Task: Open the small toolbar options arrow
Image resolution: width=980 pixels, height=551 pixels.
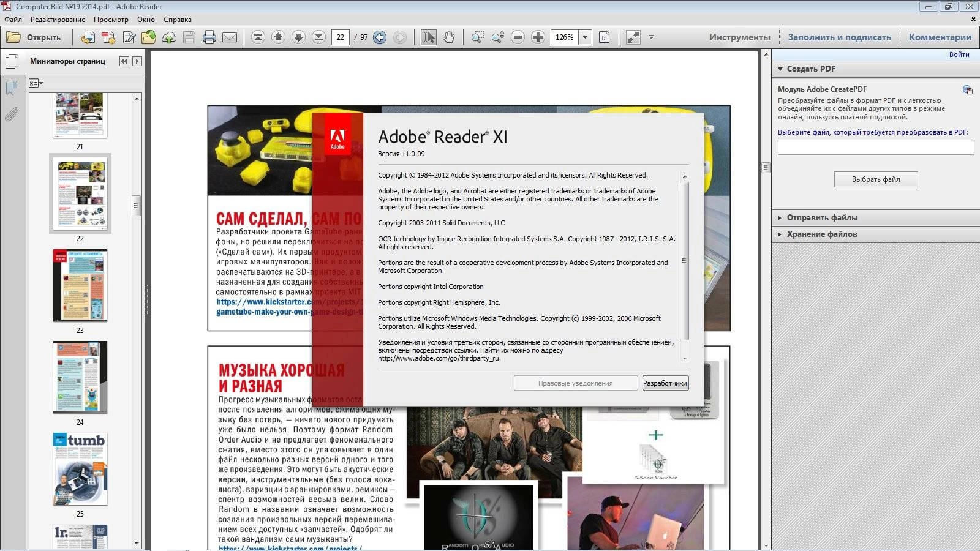Action: (651, 37)
